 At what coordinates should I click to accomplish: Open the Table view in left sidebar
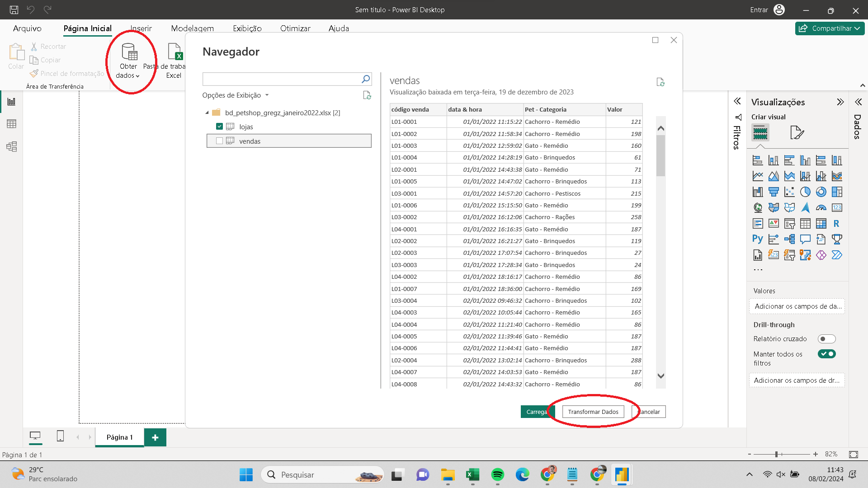pos(11,124)
